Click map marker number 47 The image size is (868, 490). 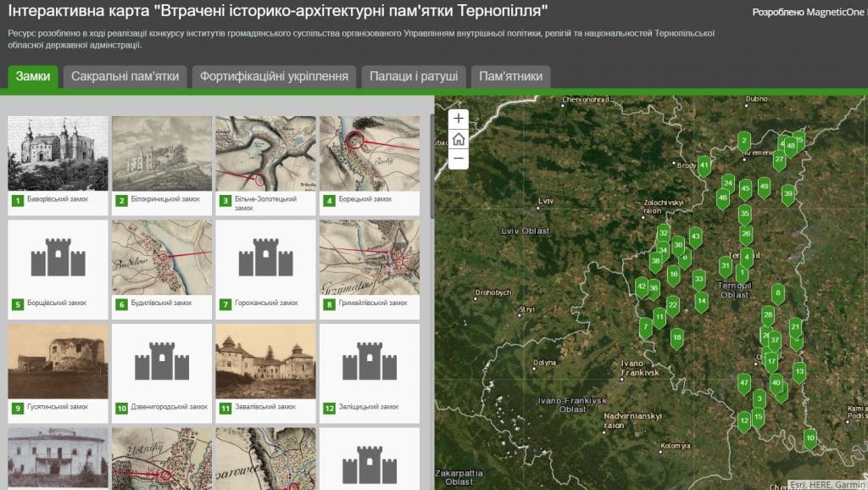click(744, 383)
